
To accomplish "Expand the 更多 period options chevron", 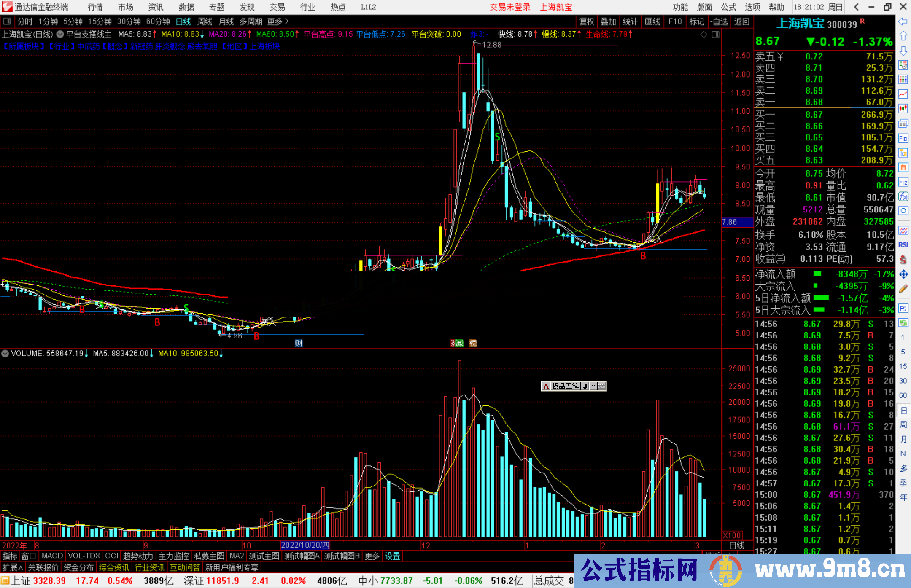I will point(286,21).
